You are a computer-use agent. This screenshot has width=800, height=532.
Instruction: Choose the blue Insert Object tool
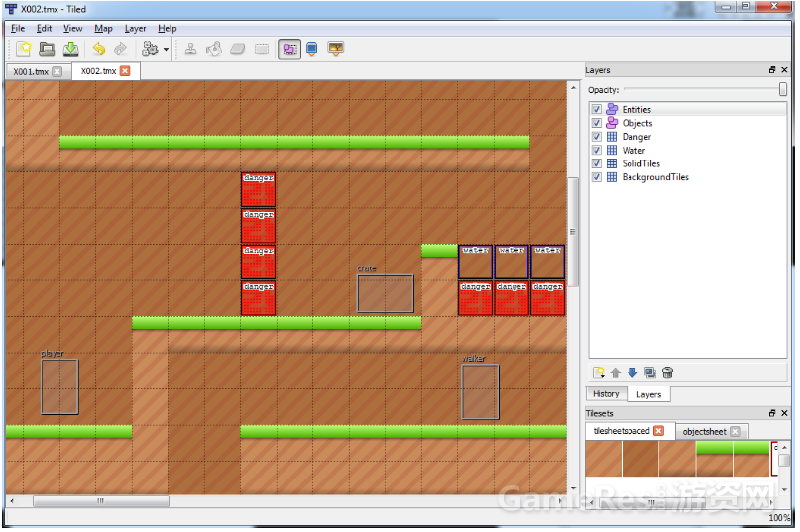[x=311, y=49]
